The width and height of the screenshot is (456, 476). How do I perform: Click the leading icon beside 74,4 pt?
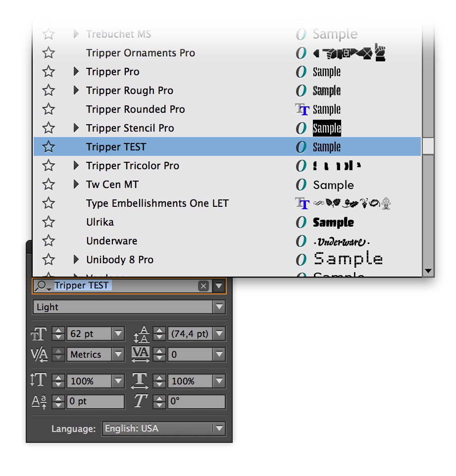[141, 334]
